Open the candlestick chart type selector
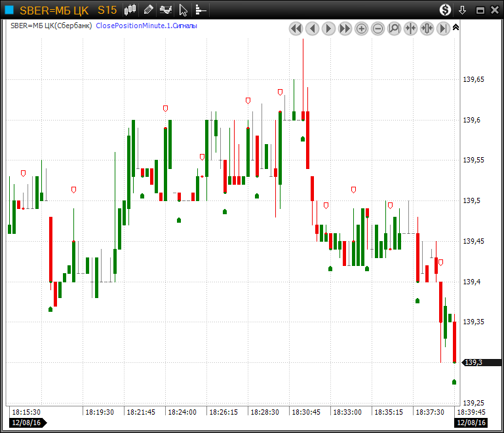 (x=130, y=10)
